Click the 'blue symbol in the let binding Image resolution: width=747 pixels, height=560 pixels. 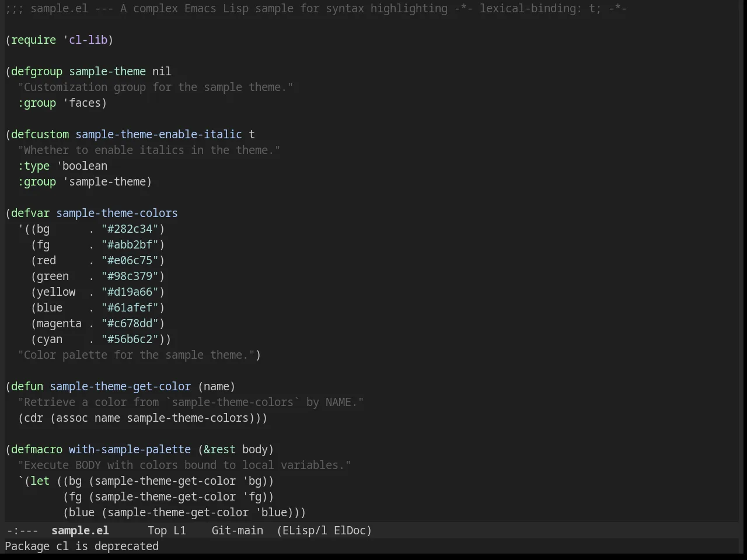click(x=271, y=512)
